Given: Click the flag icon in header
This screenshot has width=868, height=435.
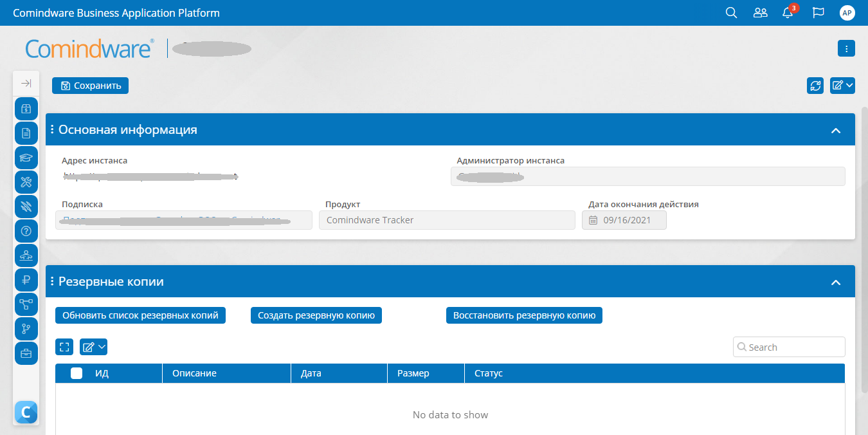Looking at the screenshot, I should pyautogui.click(x=818, y=13).
